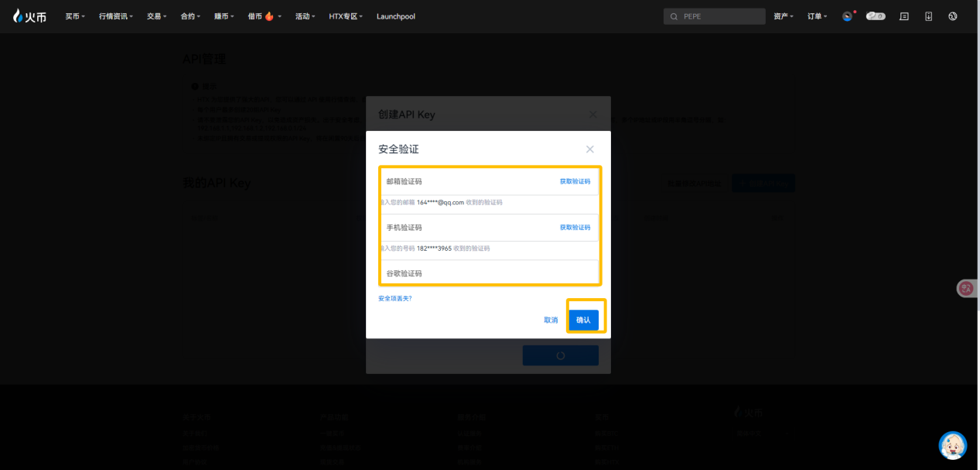
Task: Open the customer support chat avatar
Action: pos(952,445)
